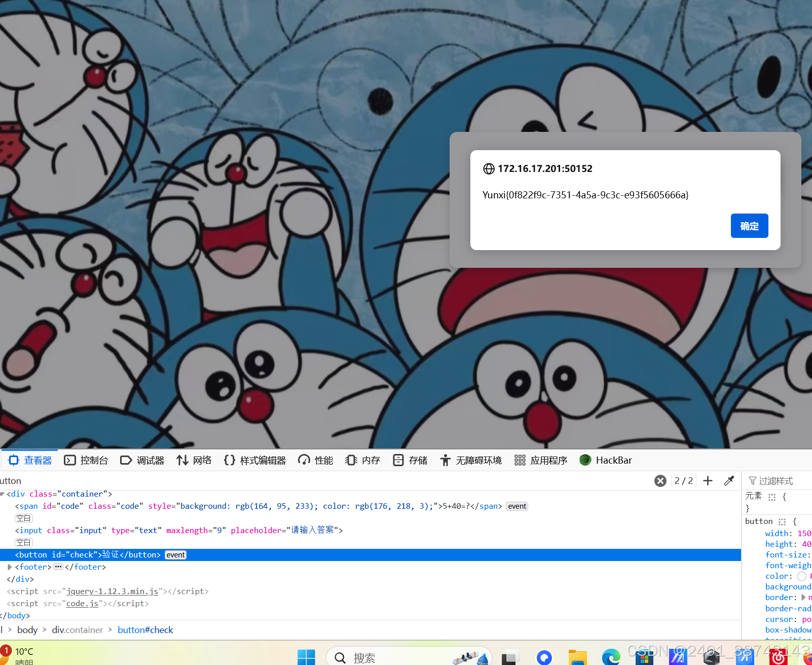Select the eyedropper color picker tool
Viewport: 812px width, 665px height.
tap(729, 480)
